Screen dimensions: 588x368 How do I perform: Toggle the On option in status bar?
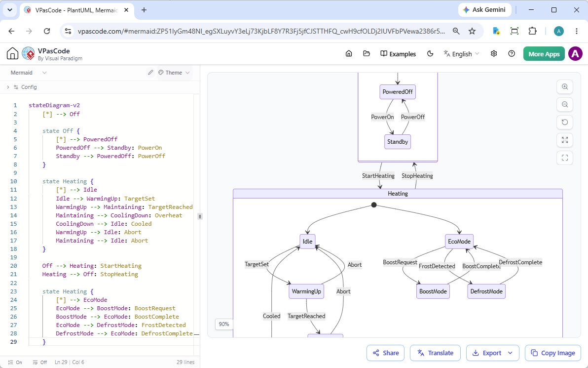(15, 363)
